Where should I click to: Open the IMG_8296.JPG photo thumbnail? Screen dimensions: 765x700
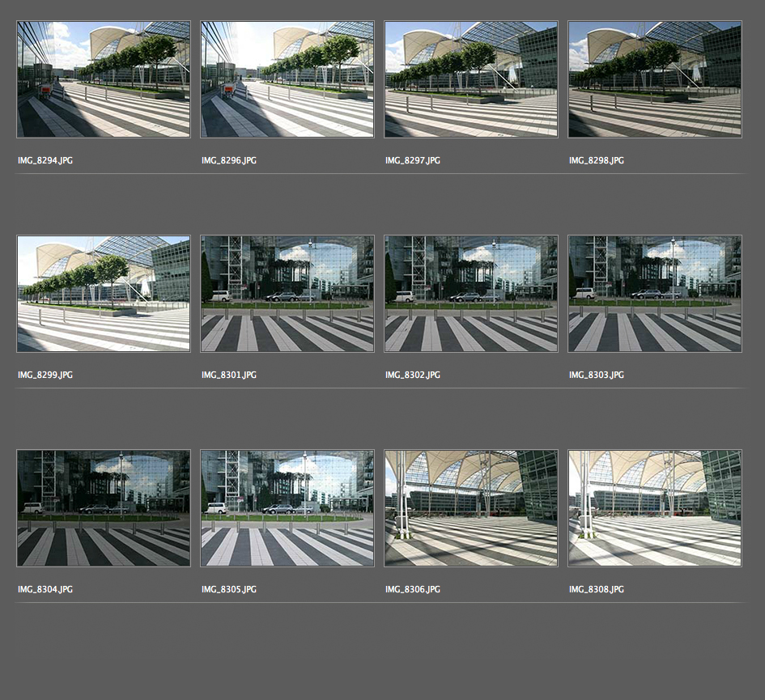coord(287,79)
